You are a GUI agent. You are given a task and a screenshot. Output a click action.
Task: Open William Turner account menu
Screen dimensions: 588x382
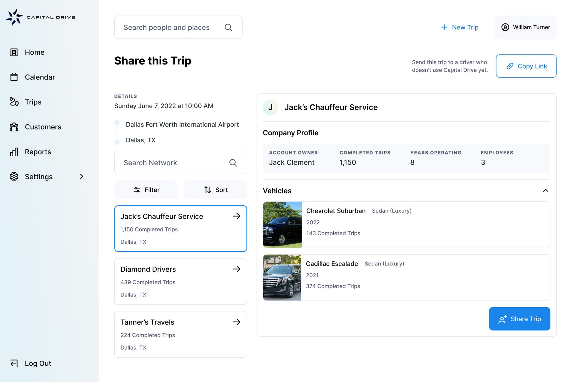coord(525,27)
